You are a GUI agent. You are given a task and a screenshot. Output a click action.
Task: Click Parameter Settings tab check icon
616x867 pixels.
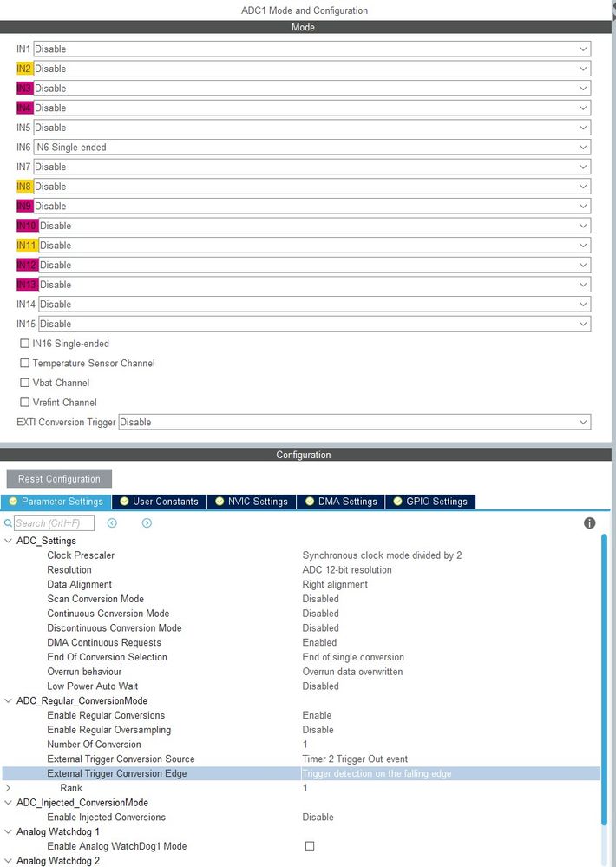13,501
